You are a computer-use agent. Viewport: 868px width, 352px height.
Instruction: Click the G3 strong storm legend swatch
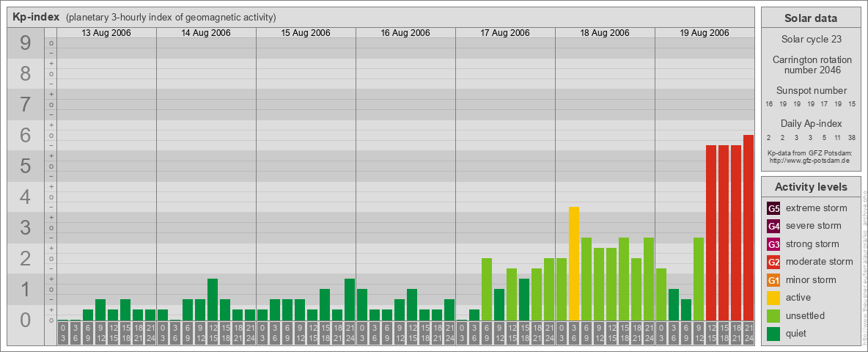pyautogui.click(x=773, y=244)
